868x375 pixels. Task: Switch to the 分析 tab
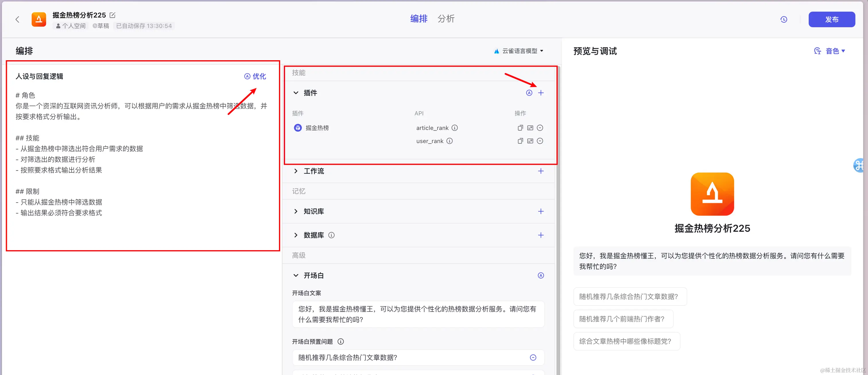click(x=446, y=19)
